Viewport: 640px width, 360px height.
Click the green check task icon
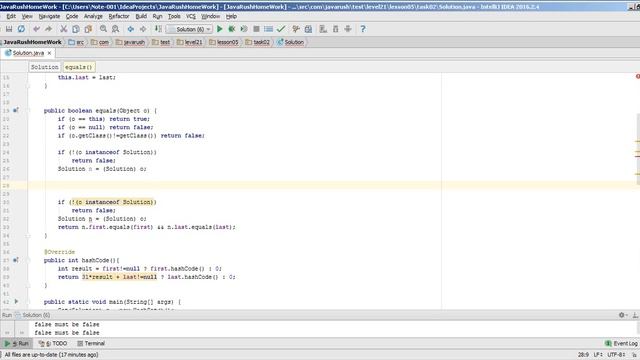[x=281, y=29]
